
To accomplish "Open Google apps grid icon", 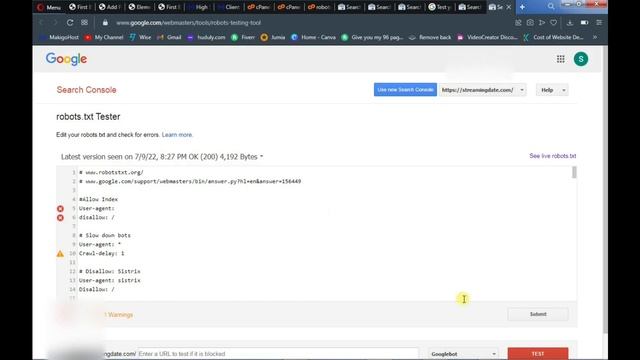I will 560,59.
